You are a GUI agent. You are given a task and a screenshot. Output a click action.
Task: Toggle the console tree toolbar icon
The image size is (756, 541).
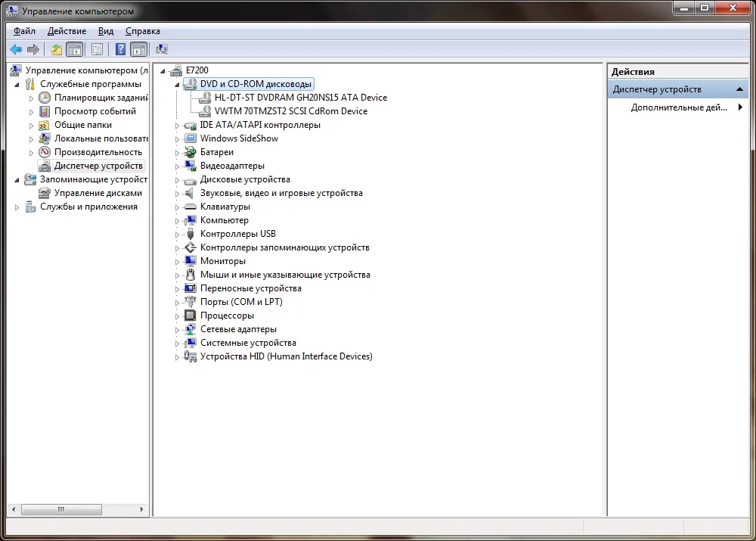click(74, 49)
